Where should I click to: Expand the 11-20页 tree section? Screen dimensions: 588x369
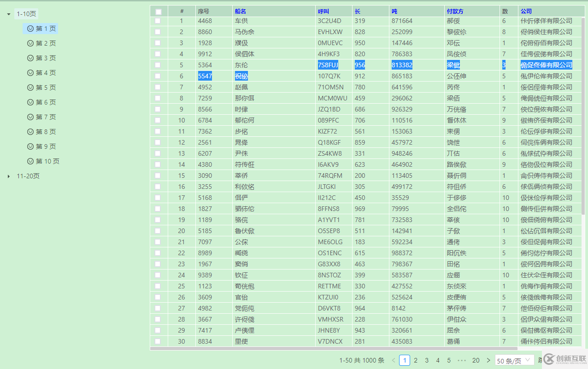(7, 176)
